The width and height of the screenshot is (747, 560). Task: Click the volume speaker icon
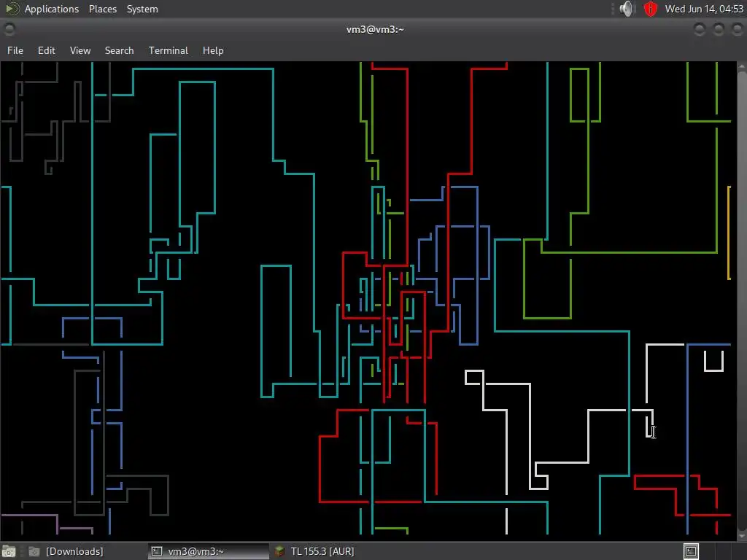627,9
